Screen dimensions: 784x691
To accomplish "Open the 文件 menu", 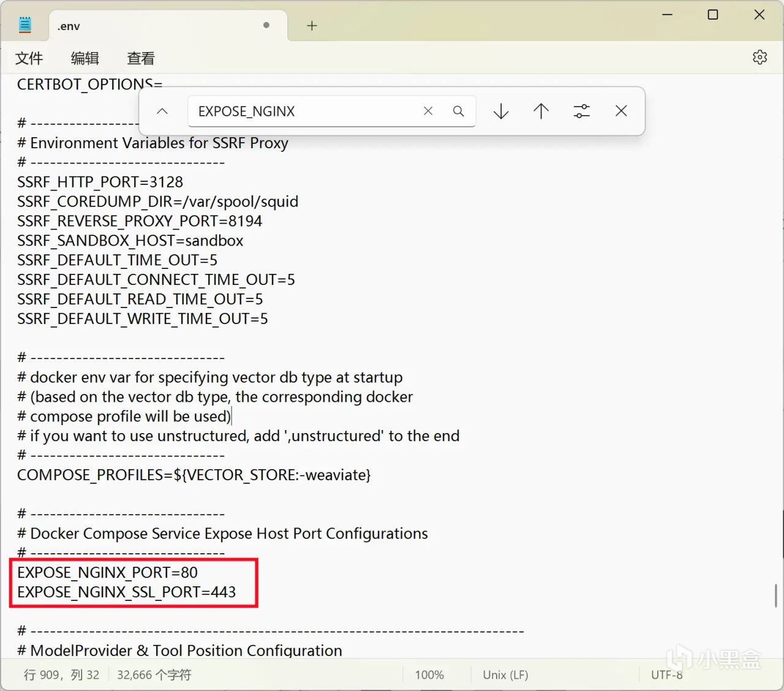I will click(x=29, y=58).
